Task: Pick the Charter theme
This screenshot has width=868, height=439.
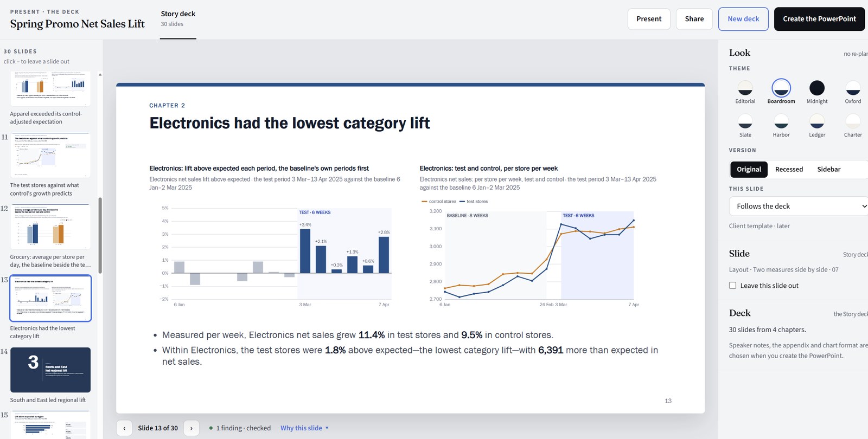Action: (853, 121)
